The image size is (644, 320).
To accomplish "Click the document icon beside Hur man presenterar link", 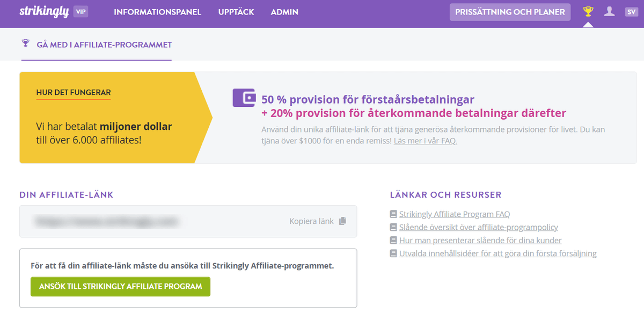I will click(x=392, y=240).
